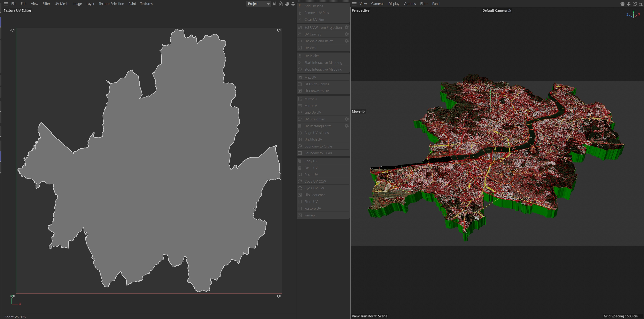Click the Add UV Pins pushpin icon

tap(300, 6)
